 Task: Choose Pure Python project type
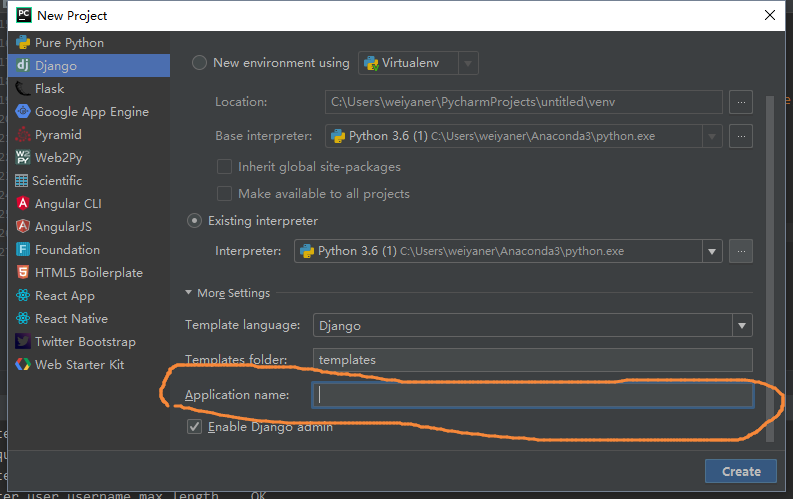pos(89,42)
